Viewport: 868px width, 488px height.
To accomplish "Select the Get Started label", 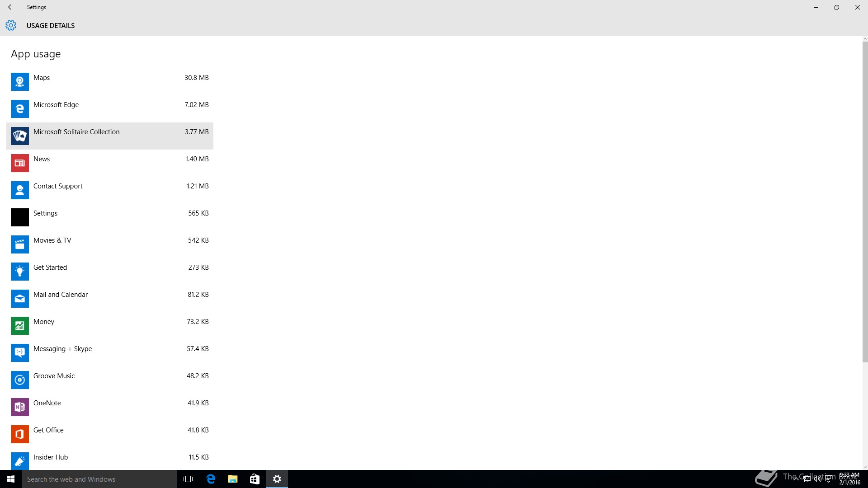I will point(50,267).
